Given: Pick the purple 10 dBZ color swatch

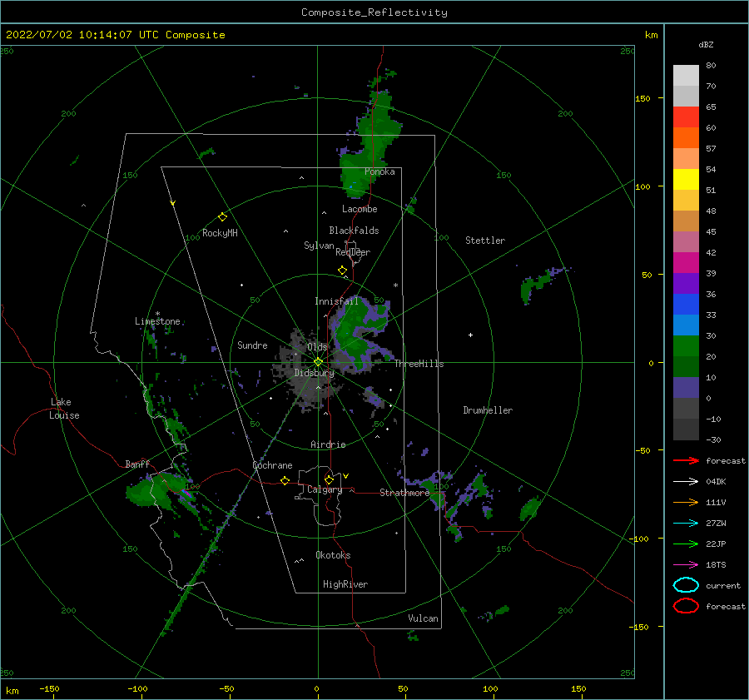Looking at the screenshot, I should [x=686, y=388].
